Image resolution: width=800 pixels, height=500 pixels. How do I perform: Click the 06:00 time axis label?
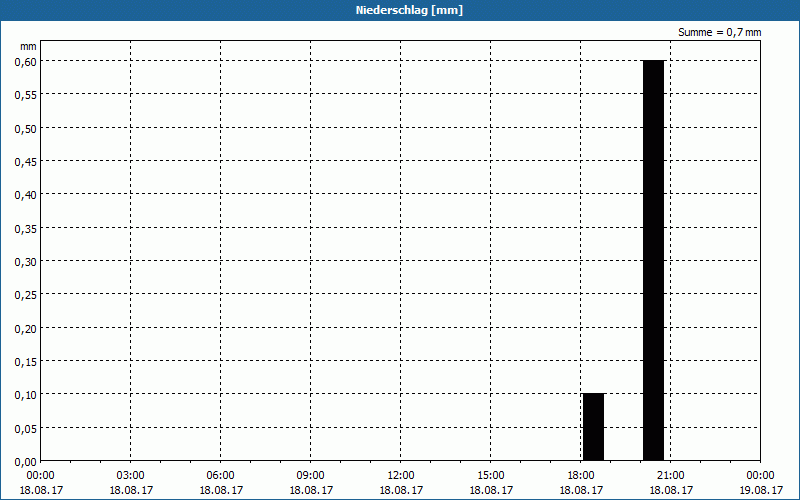pos(220,476)
